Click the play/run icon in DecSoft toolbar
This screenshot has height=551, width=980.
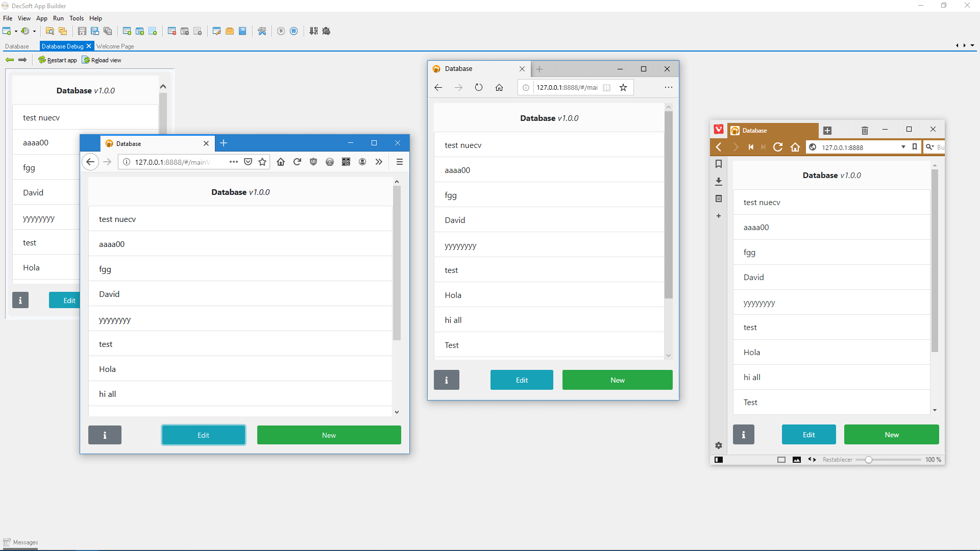[x=281, y=31]
